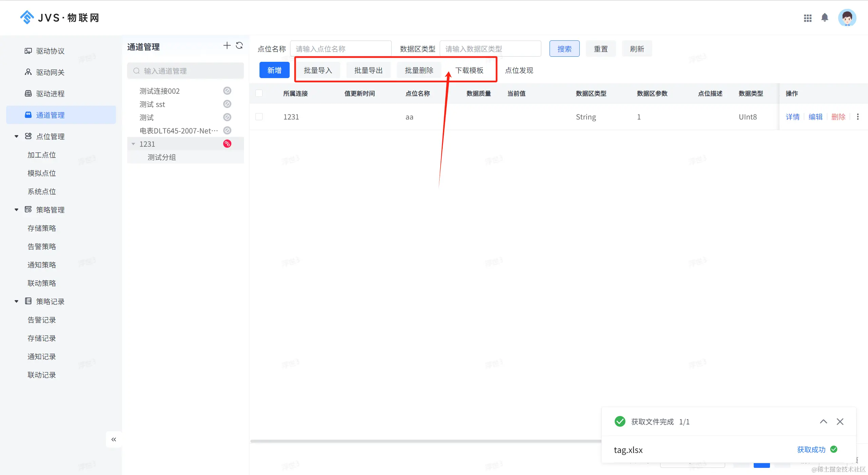
Task: Collapse the left sidebar with double-chevron
Action: pos(114,439)
